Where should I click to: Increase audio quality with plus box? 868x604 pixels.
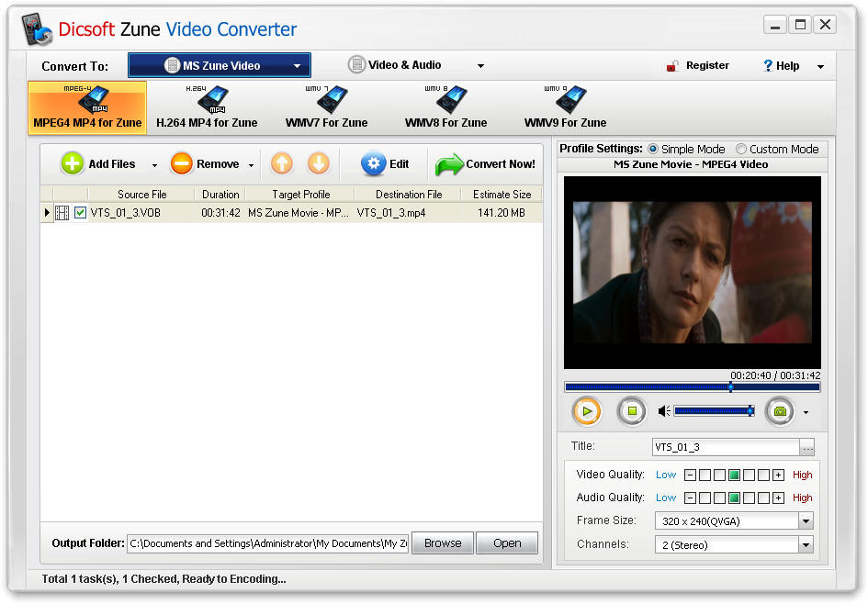[778, 498]
